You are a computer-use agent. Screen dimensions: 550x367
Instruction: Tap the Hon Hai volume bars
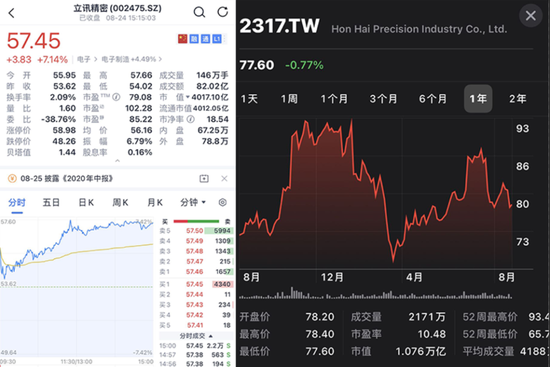(375, 293)
